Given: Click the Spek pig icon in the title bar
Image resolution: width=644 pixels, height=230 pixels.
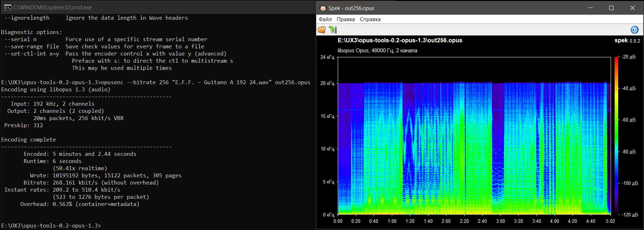Looking at the screenshot, I should click(323, 8).
